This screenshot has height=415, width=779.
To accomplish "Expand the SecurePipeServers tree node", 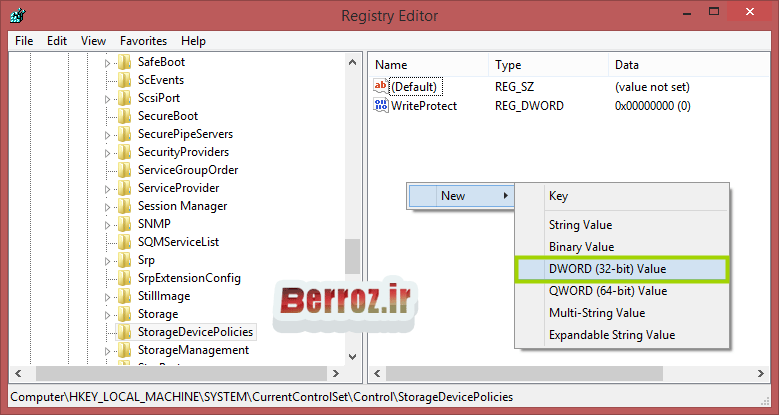I will 108,134.
